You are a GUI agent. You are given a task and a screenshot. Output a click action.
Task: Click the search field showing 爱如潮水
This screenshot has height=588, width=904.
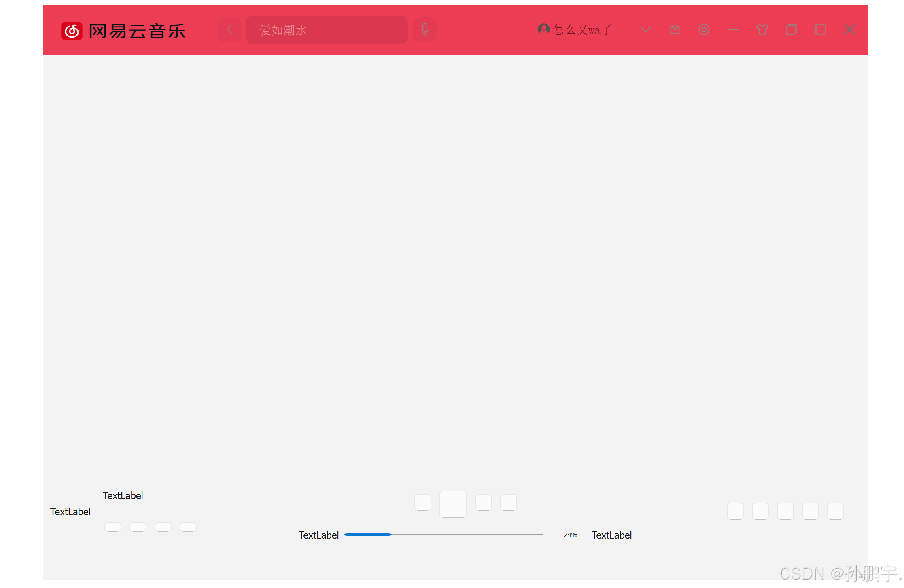click(x=327, y=30)
